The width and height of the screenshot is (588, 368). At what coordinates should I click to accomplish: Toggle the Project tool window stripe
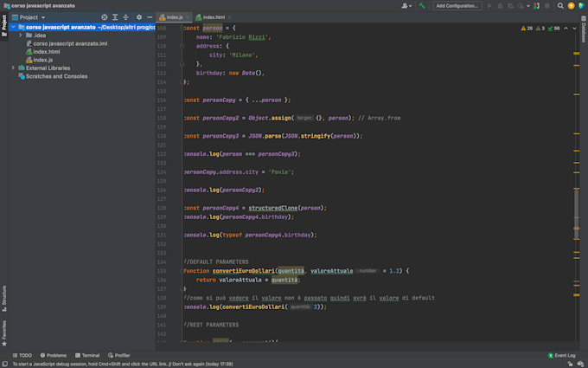(x=4, y=25)
